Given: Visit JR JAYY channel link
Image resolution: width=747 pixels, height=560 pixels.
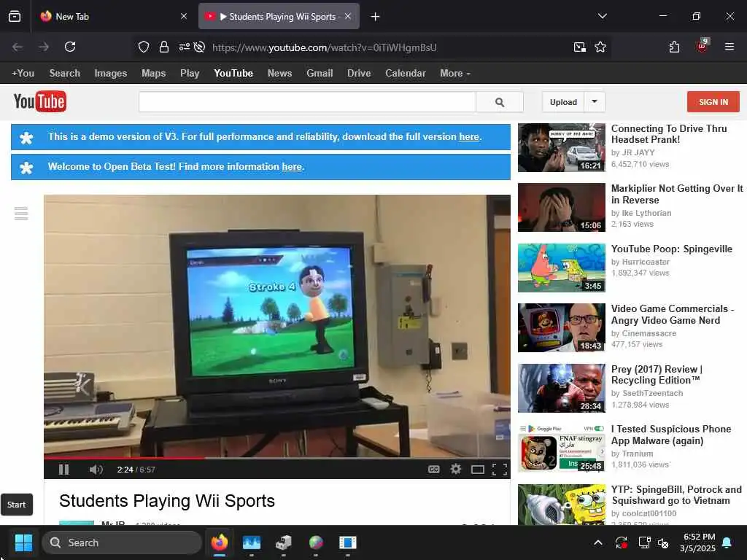Looking at the screenshot, I should click(x=638, y=152).
